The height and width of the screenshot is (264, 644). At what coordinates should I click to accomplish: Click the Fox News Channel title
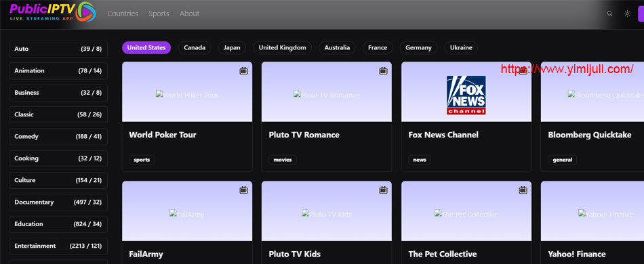pyautogui.click(x=443, y=135)
